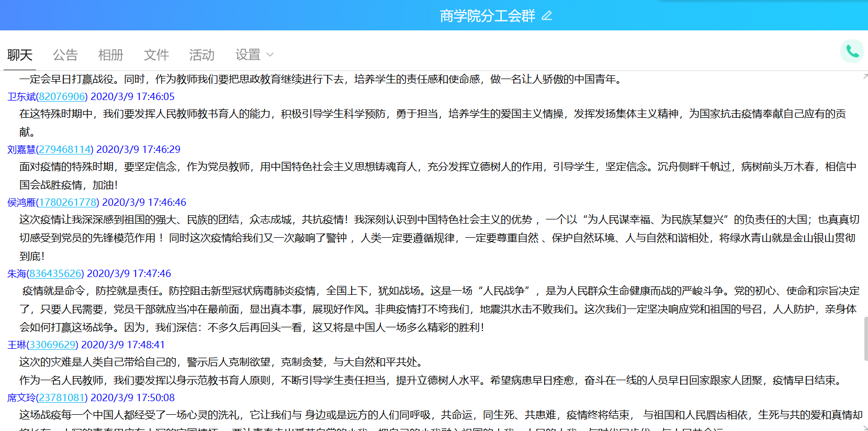
Task: Click sender name 卫东斌
Action: pos(21,96)
